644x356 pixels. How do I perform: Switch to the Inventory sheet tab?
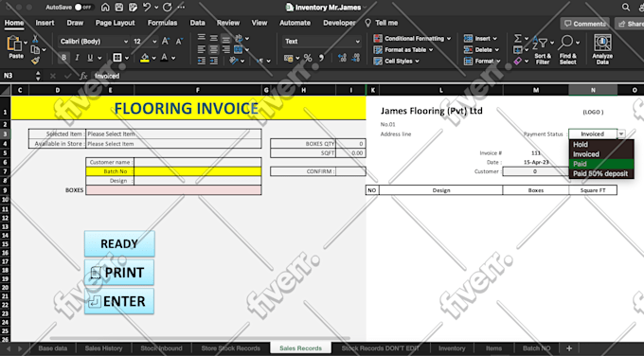click(x=452, y=348)
